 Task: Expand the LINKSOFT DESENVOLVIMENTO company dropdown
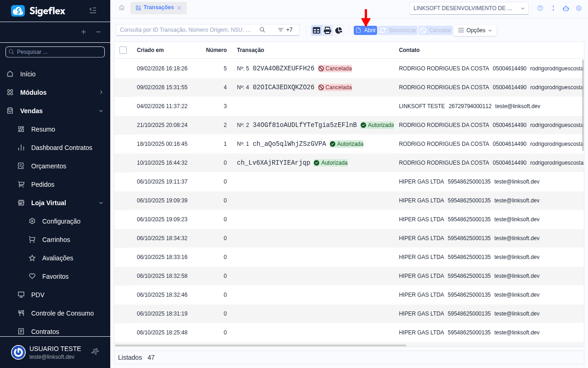pos(469,8)
